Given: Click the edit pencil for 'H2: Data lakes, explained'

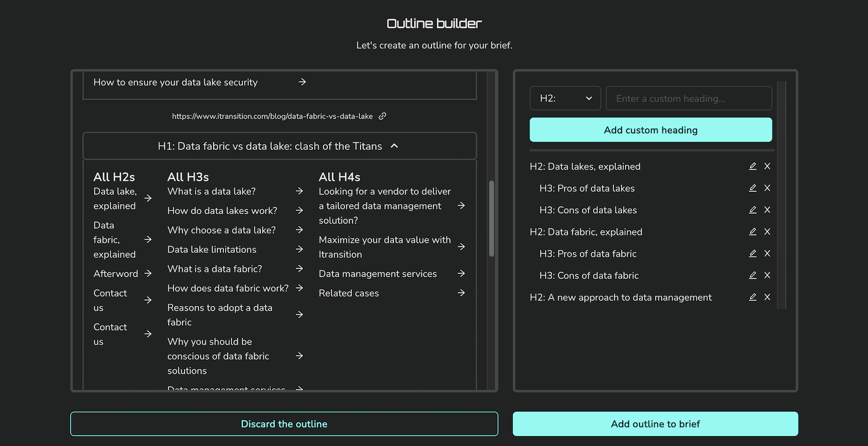Looking at the screenshot, I should click(x=752, y=167).
